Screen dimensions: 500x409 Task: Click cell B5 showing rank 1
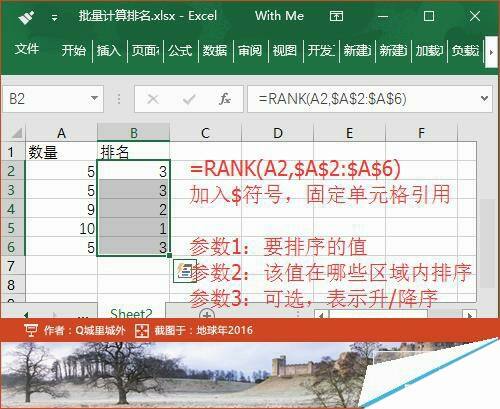(x=134, y=228)
